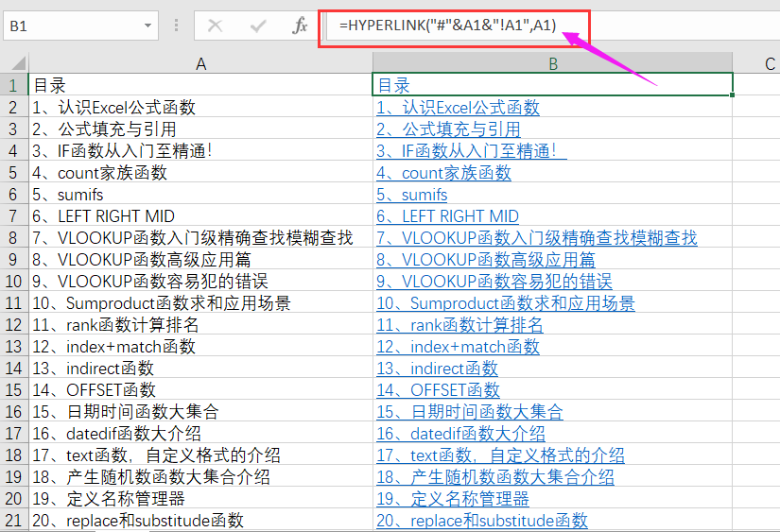Select row 10 header
The height and width of the screenshot is (532, 780).
(13, 281)
